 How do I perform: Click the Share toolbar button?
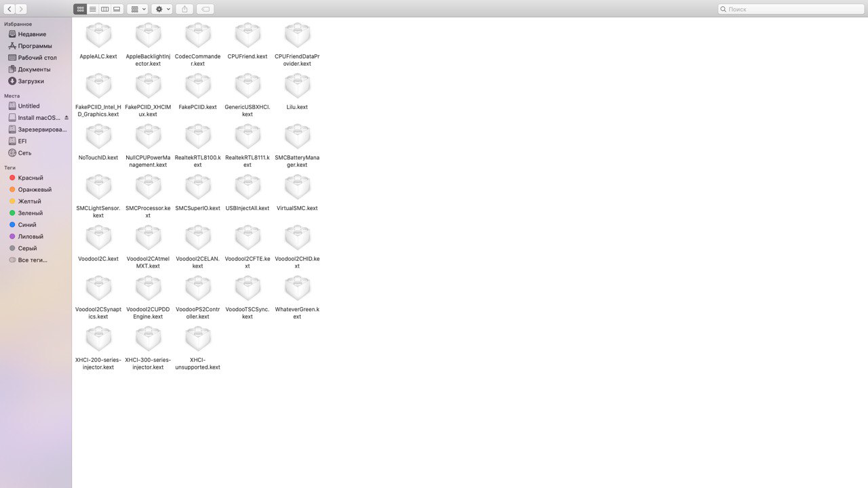184,9
